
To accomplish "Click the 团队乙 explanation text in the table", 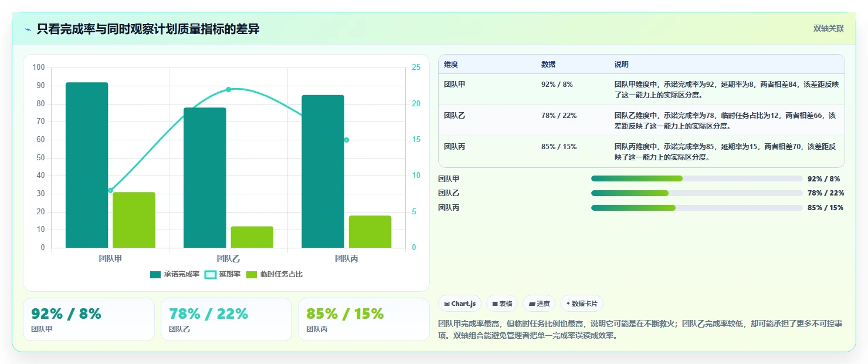I will [725, 120].
